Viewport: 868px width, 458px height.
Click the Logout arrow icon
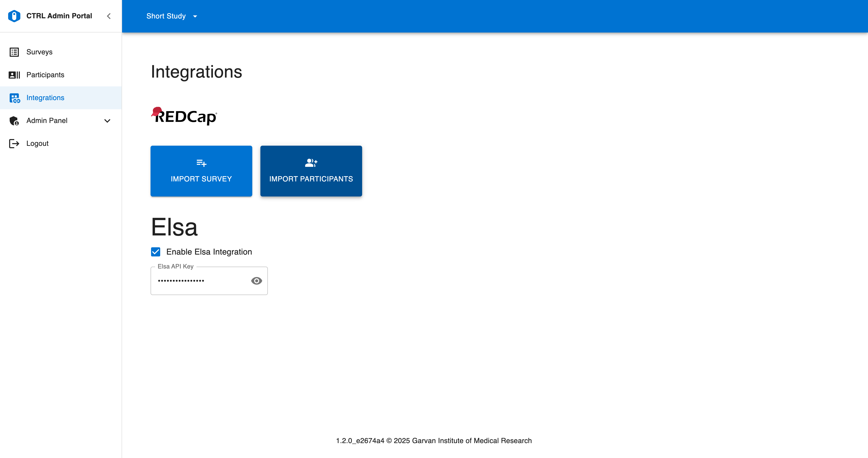coord(14,143)
